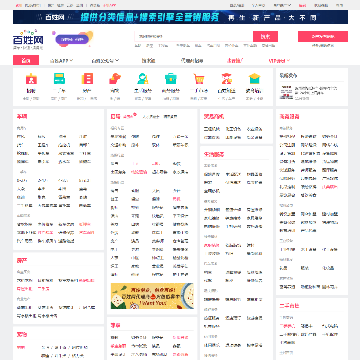Open the dropdown menu in the top-right utility bar
The image size is (360, 360).
(x=282, y=5)
